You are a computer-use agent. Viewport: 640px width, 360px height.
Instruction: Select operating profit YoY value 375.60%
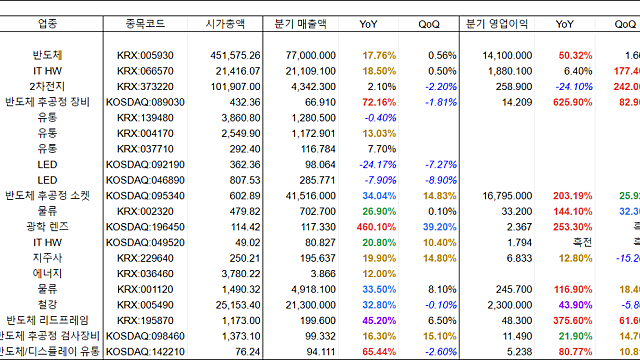[573, 321]
